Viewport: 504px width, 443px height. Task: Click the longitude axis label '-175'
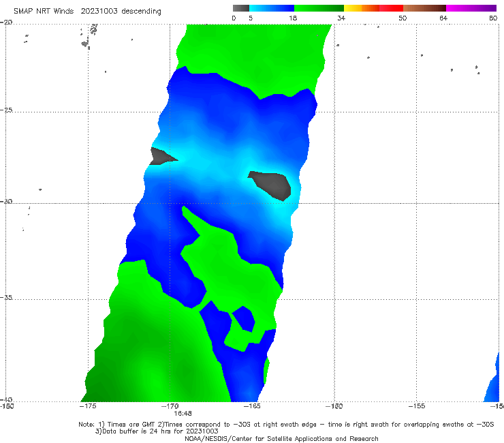88,406
